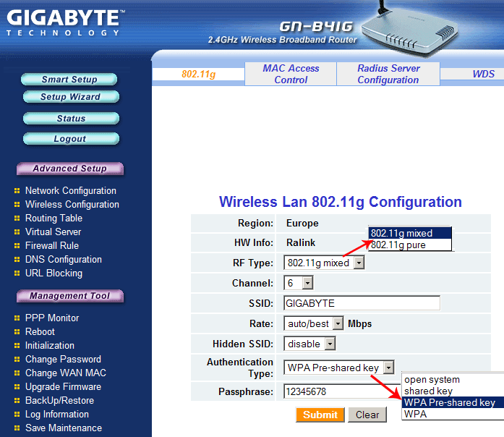Click the Wireless Lan 802.11g Configuration heading

point(341,202)
